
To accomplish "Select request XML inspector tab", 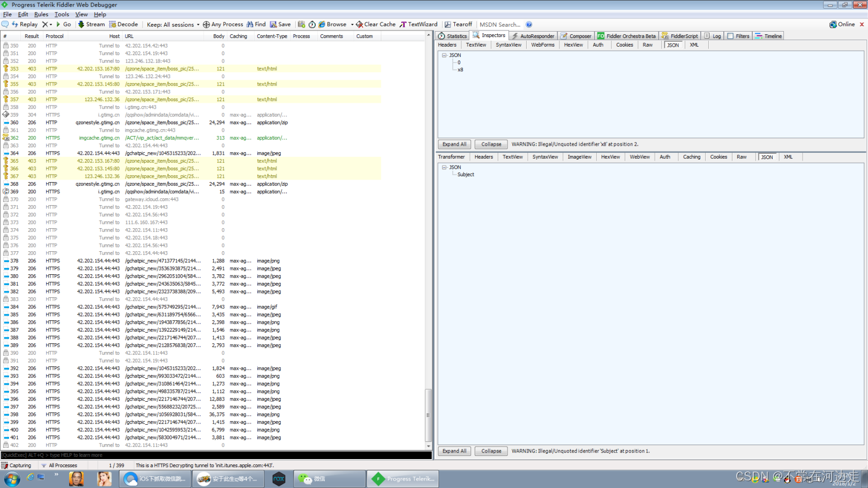I will coord(694,45).
